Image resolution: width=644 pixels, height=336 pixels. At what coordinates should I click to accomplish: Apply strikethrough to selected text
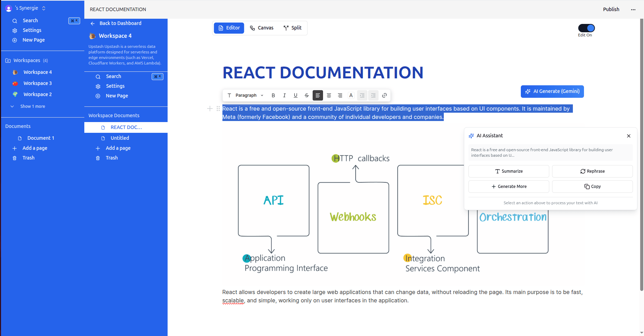[307, 95]
